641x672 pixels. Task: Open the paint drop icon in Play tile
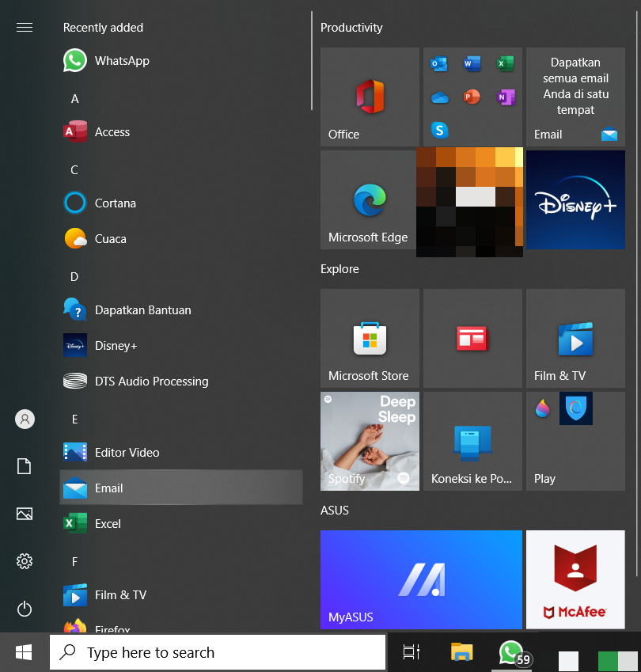click(542, 408)
